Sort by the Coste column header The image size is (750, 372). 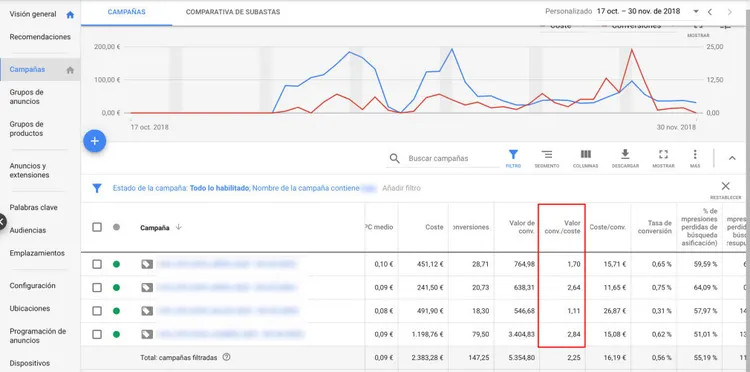(x=434, y=227)
